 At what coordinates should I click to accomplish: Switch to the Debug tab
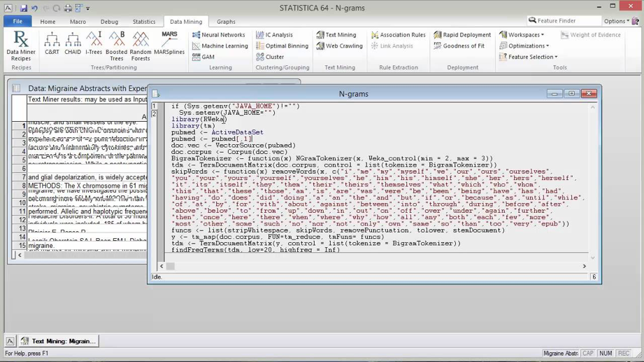point(109,22)
